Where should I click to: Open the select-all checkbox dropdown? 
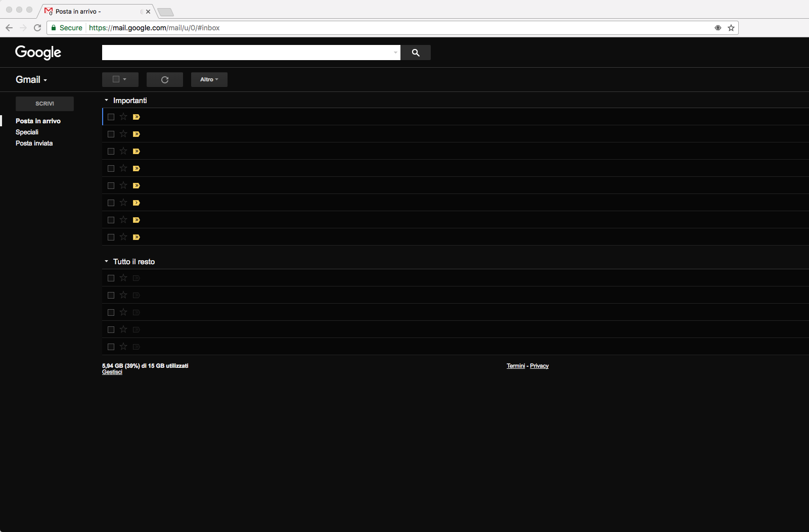click(120, 79)
